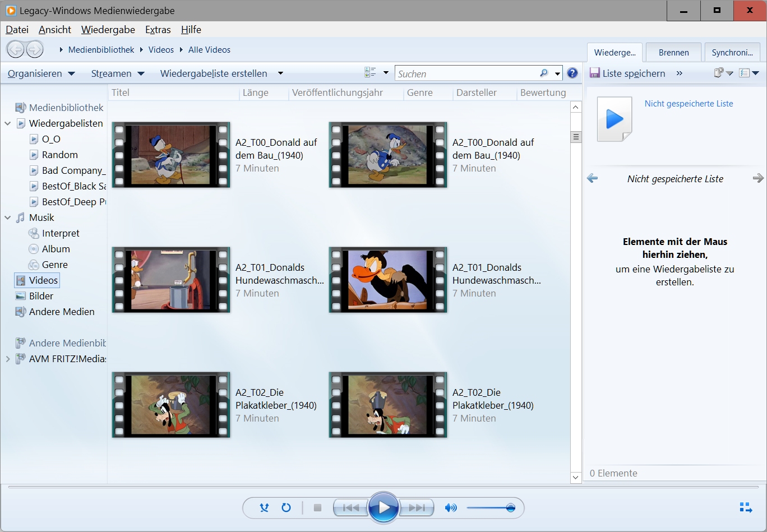Viewport: 767px width, 532px height.
Task: Skip to next track
Action: pos(417,508)
